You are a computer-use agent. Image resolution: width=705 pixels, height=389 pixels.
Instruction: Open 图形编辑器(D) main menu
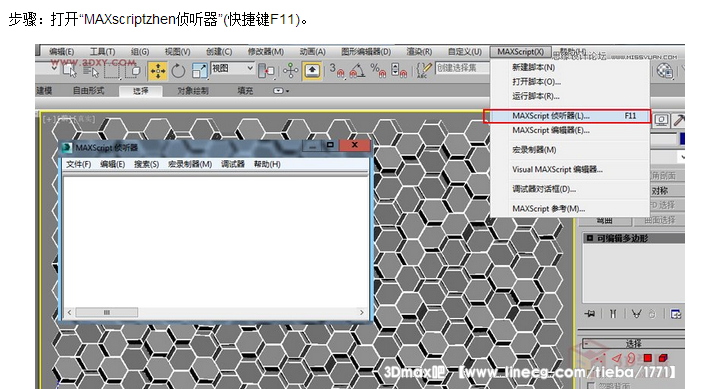coord(366,52)
